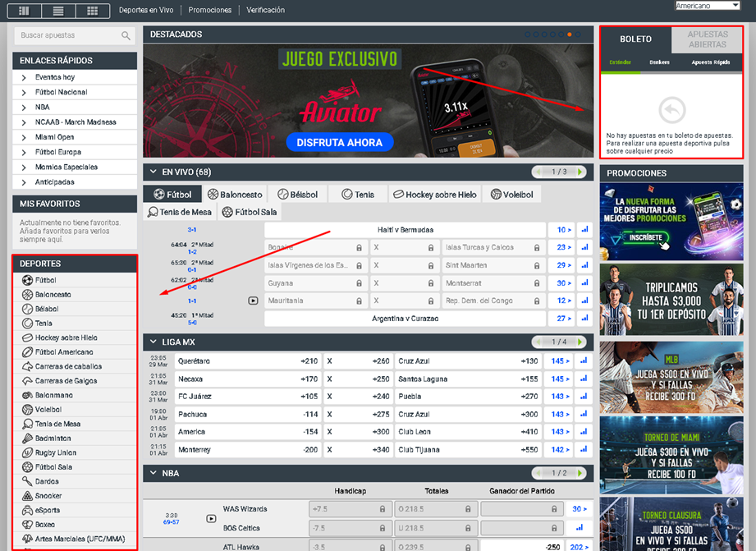Click the DISFRUTA AHORA banner button
756x551 pixels.
point(340,142)
